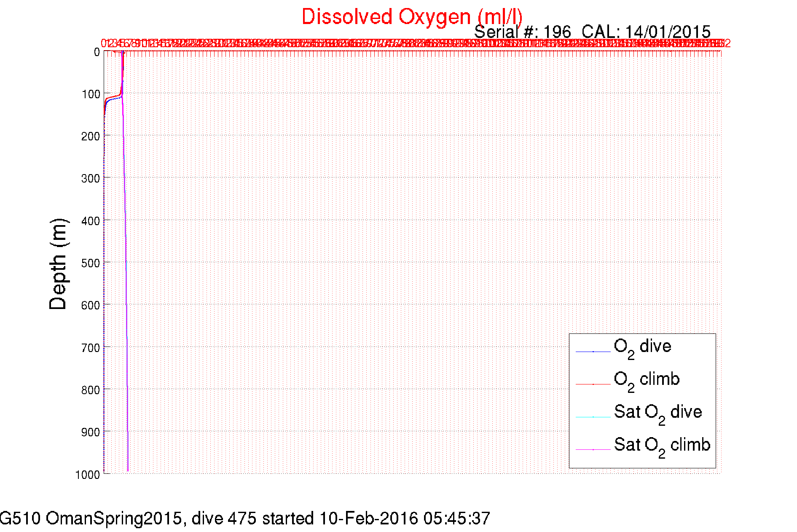Click the depth tick label 700
The image size is (797, 532).
(x=91, y=348)
